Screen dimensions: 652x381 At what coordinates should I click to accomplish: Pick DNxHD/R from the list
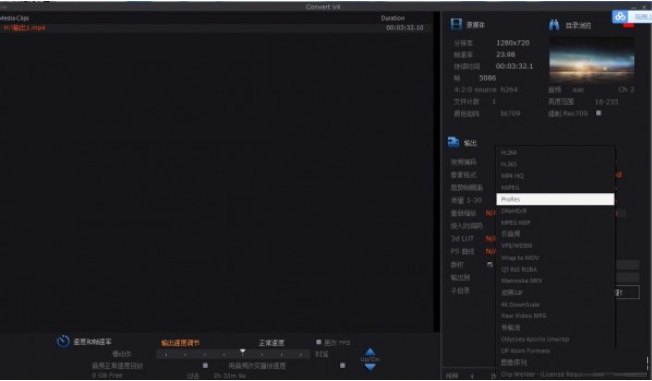point(555,211)
